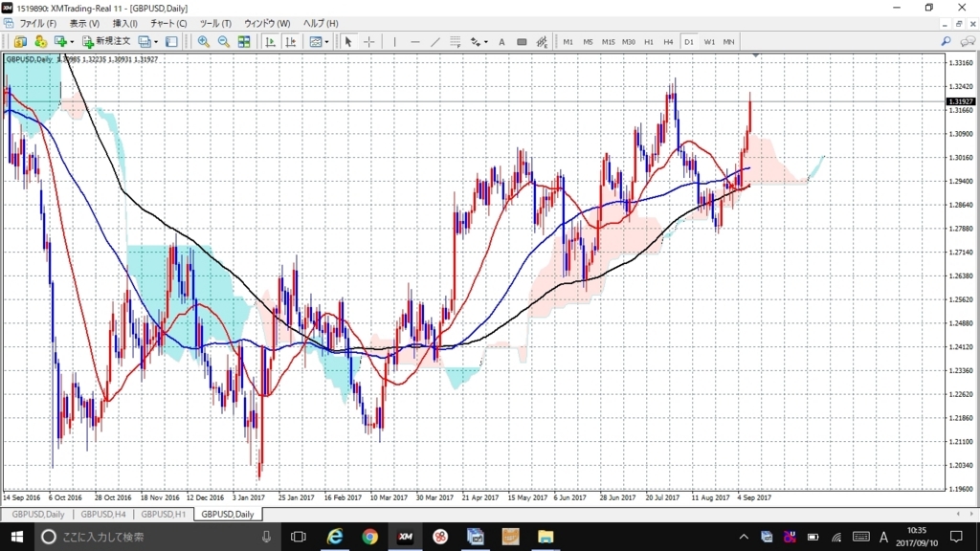The image size is (980, 551).
Task: Switch to the first GBPUSD,Daily tab
Action: click(x=38, y=514)
